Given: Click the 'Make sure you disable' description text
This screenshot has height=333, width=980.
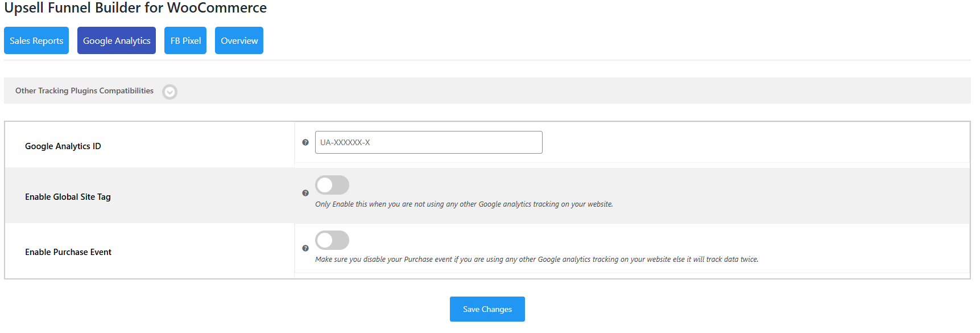Looking at the screenshot, I should 537,260.
